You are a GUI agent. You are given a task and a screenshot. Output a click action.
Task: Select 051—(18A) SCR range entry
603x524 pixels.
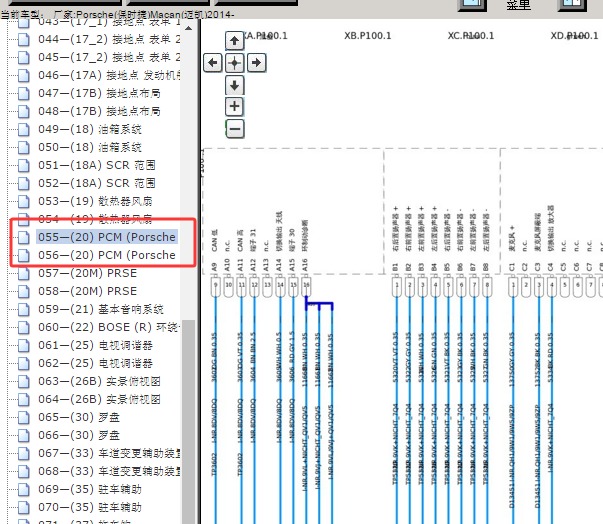[97, 165]
